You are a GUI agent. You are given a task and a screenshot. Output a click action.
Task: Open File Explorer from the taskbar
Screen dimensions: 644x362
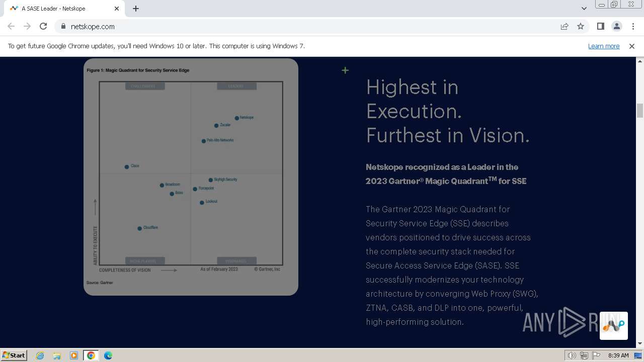(57, 355)
